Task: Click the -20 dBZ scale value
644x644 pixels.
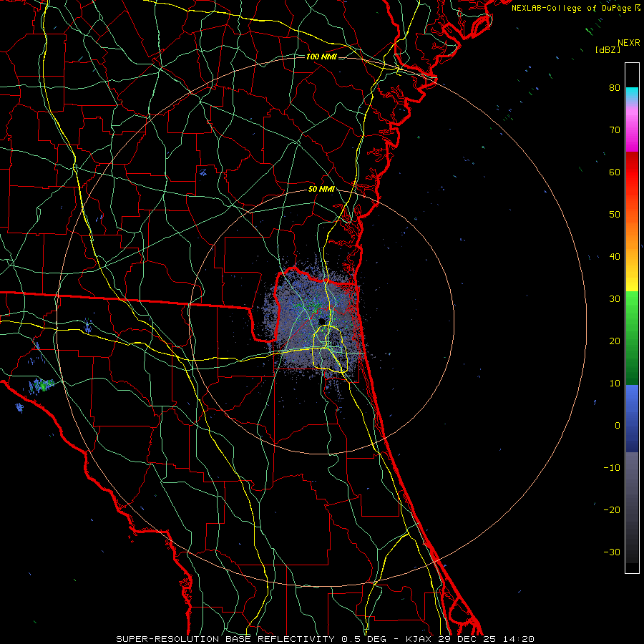Action: (612, 510)
